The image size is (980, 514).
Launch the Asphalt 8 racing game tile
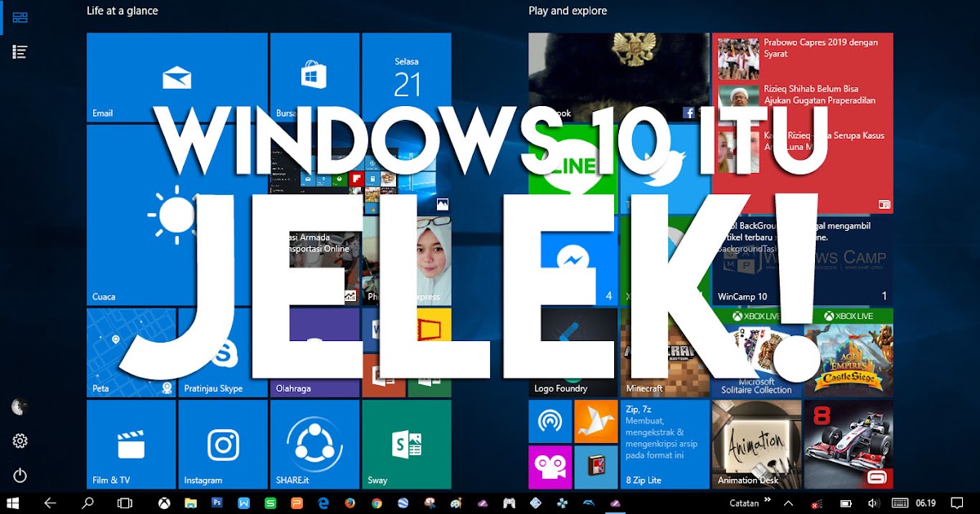coord(849,444)
